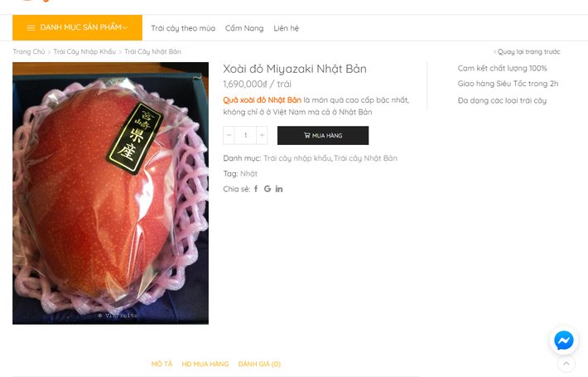Show the Đánh Giá (0) tab
Image resolution: width=588 pixels, height=377 pixels.
pyautogui.click(x=259, y=364)
